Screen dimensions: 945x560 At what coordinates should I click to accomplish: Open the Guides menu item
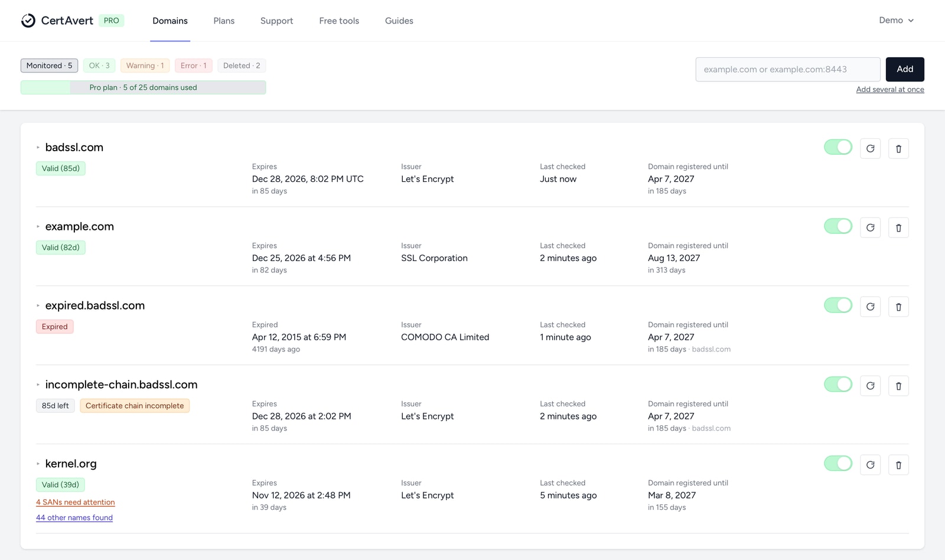[399, 21]
